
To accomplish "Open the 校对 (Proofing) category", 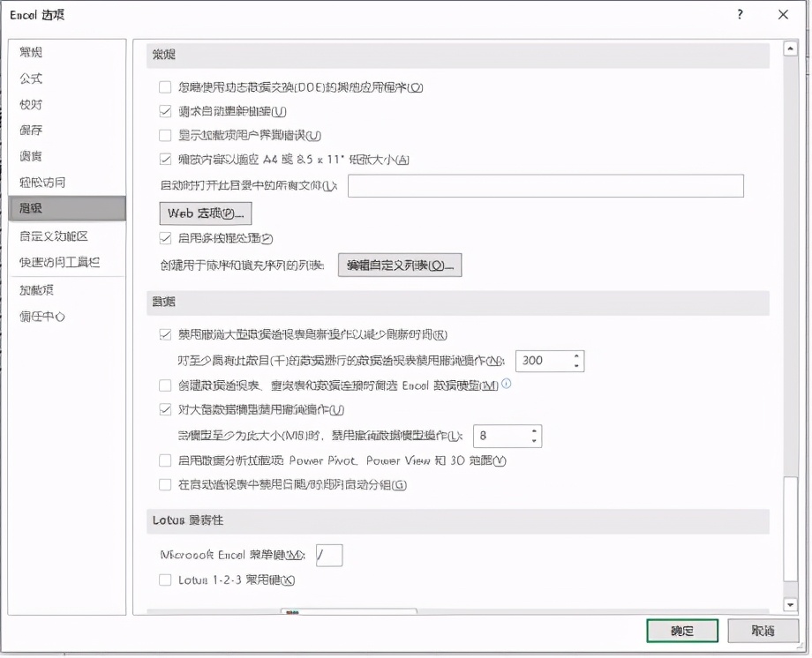I will [31, 104].
